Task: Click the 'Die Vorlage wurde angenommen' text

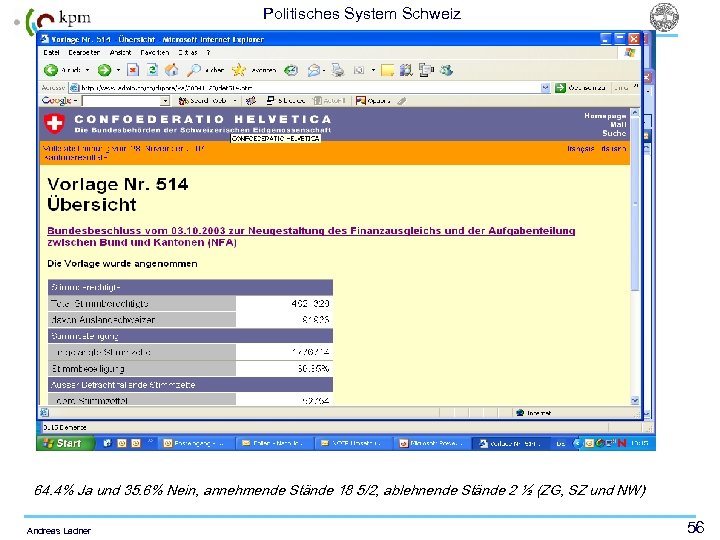Action: 122,264
